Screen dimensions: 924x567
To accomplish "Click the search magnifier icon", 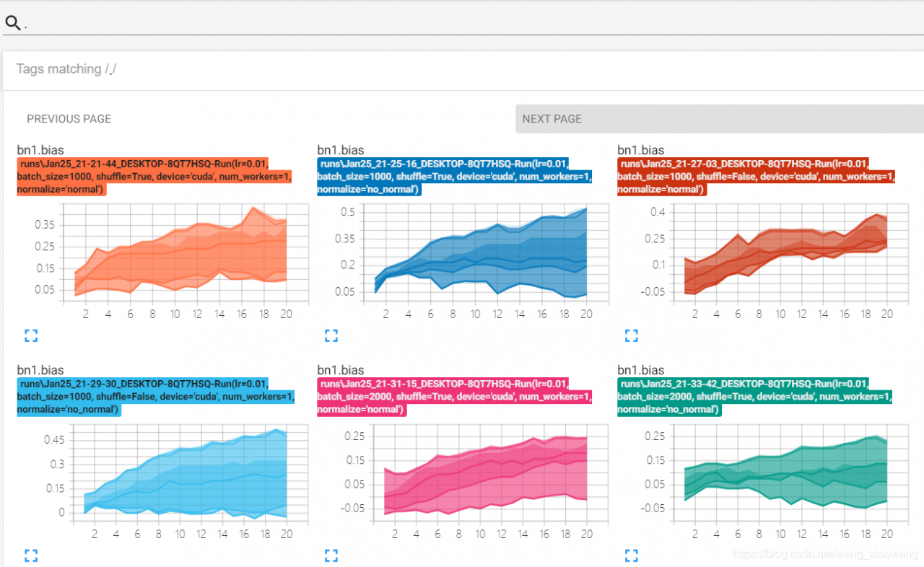I will click(12, 23).
